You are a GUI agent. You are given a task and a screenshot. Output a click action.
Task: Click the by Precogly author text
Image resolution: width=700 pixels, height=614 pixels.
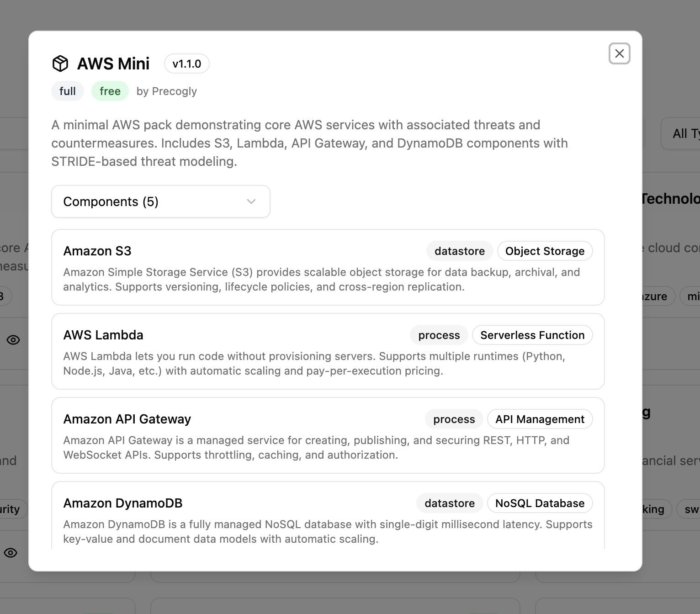[166, 91]
